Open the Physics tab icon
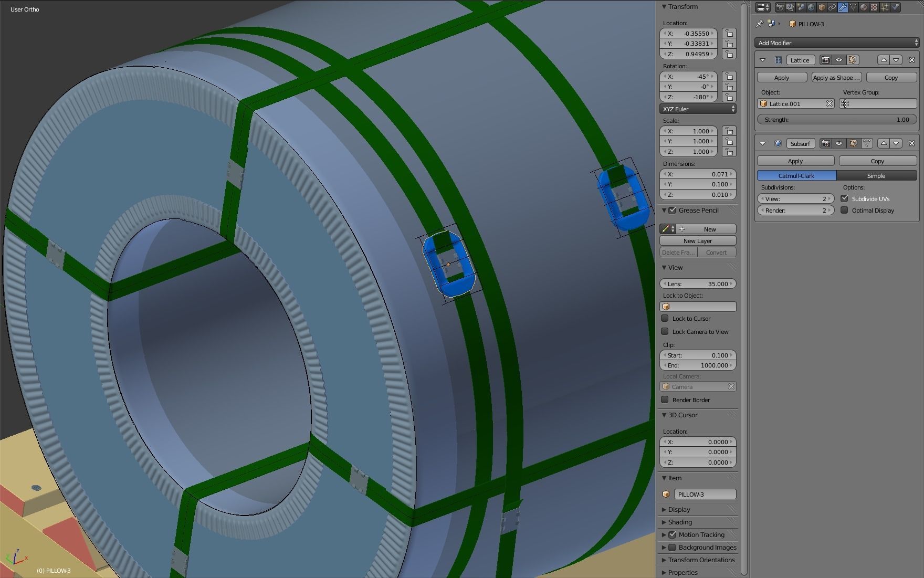924x578 pixels. coord(895,7)
